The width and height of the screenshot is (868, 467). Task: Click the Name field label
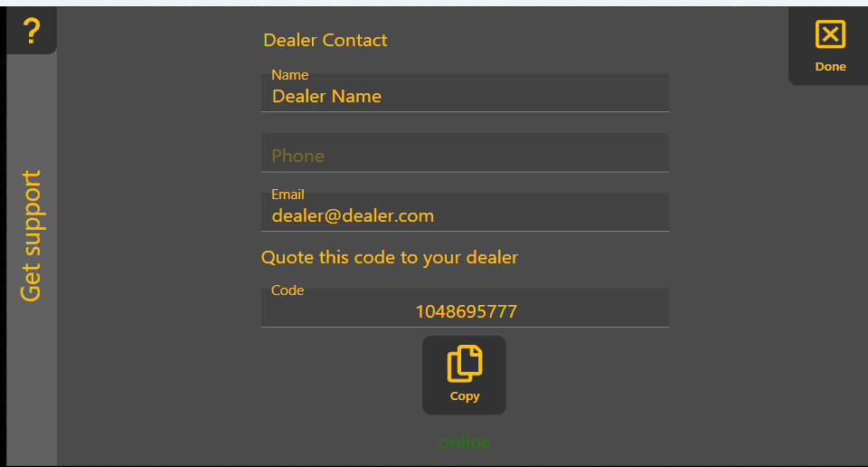289,75
